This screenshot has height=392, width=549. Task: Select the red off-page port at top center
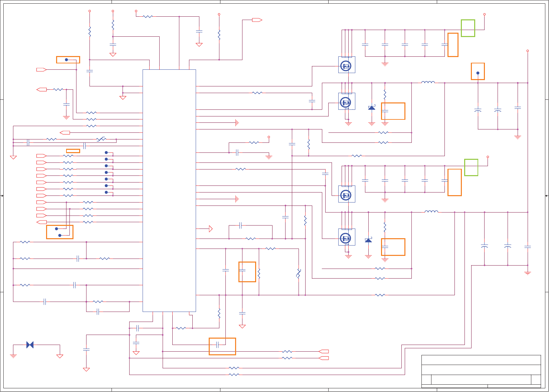(257, 20)
